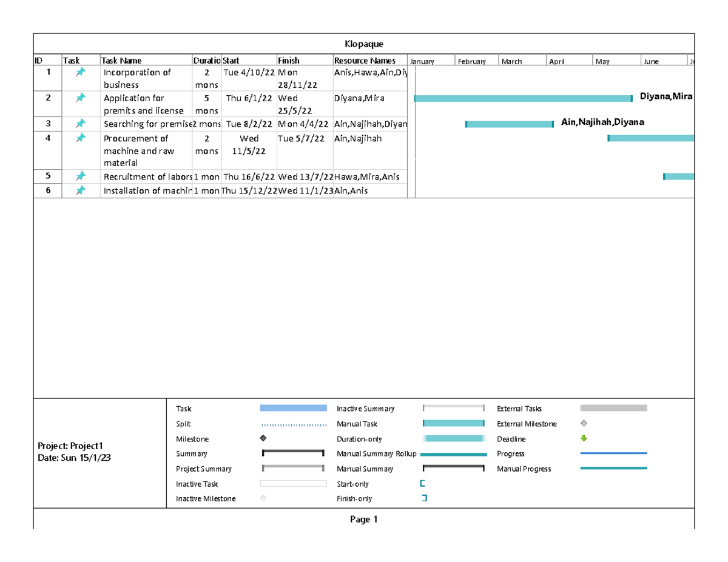
Task: Click the pin icon for Installation of machine
Action: point(79,190)
